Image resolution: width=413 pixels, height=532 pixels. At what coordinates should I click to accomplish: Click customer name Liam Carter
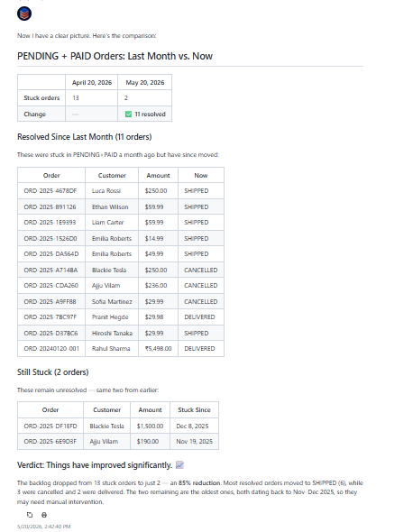pos(107,222)
